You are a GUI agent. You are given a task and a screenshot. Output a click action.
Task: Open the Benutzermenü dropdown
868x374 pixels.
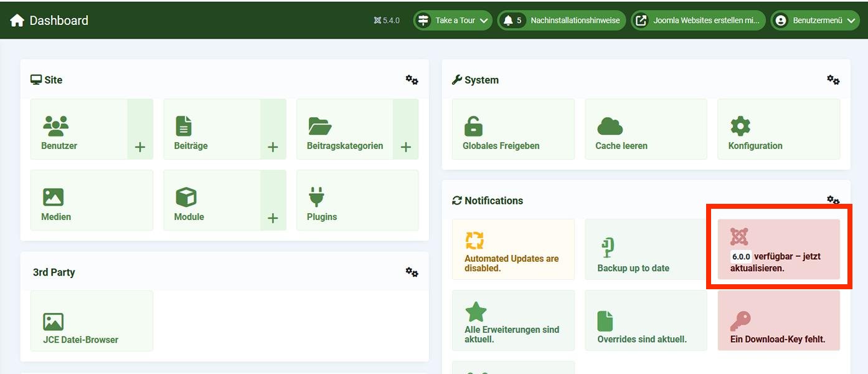[x=815, y=21]
